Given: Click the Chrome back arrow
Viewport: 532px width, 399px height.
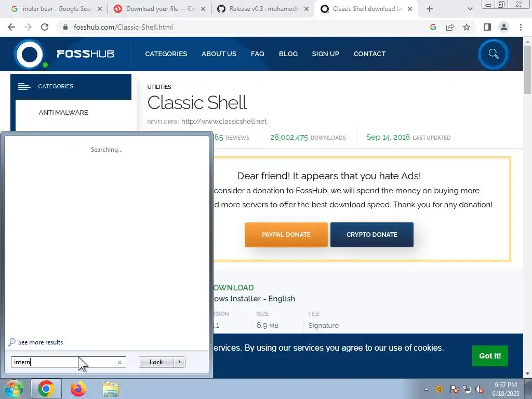Looking at the screenshot, I should click(x=11, y=27).
